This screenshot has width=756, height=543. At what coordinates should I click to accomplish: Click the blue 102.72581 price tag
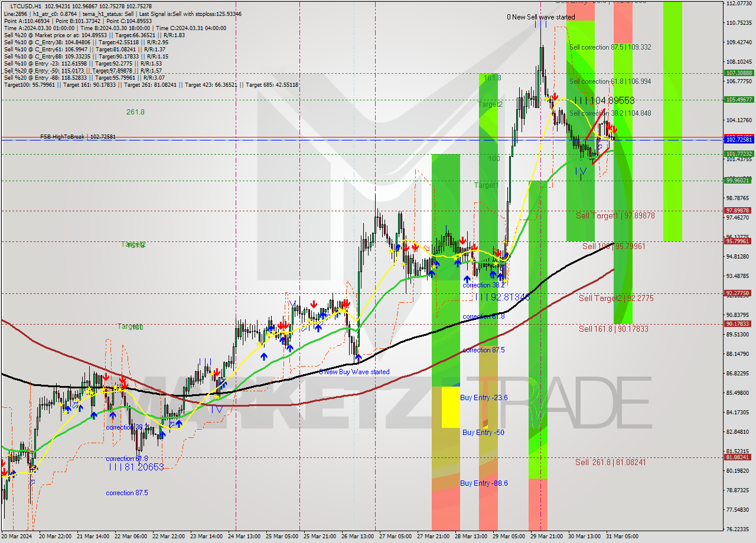coord(738,140)
